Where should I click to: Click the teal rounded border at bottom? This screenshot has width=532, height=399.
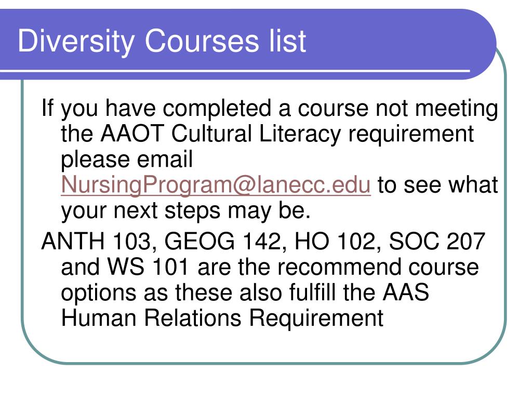(x=264, y=363)
